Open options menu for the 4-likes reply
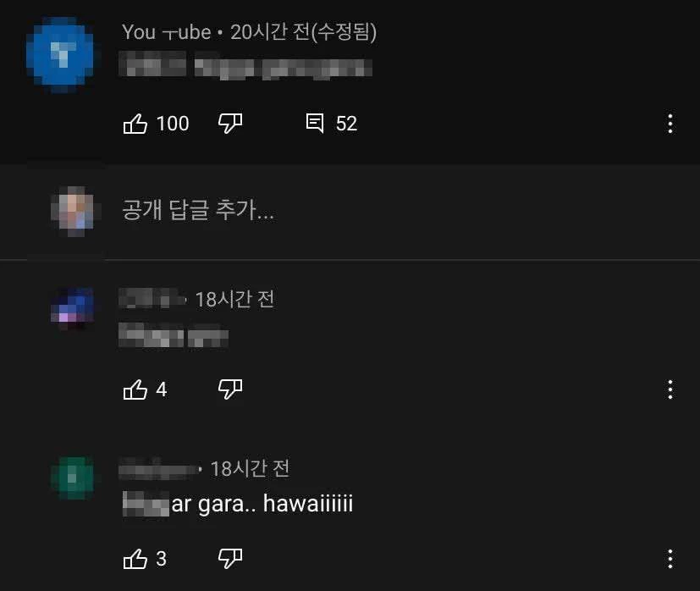The image size is (700, 591). 670,389
